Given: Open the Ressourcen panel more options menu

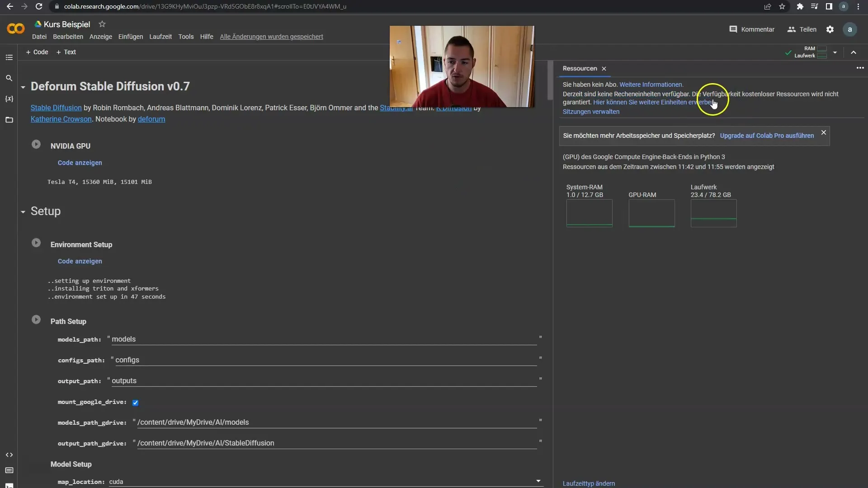Looking at the screenshot, I should (860, 68).
